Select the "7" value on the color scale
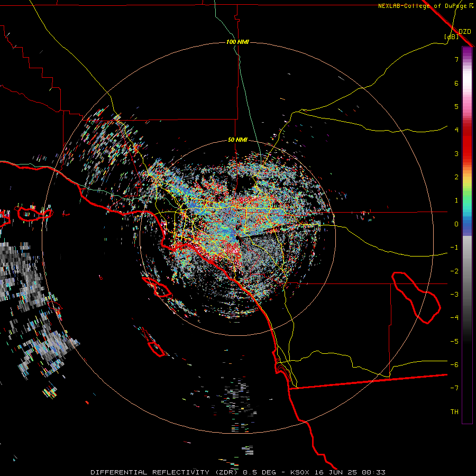This screenshot has width=476, height=476. point(456,59)
